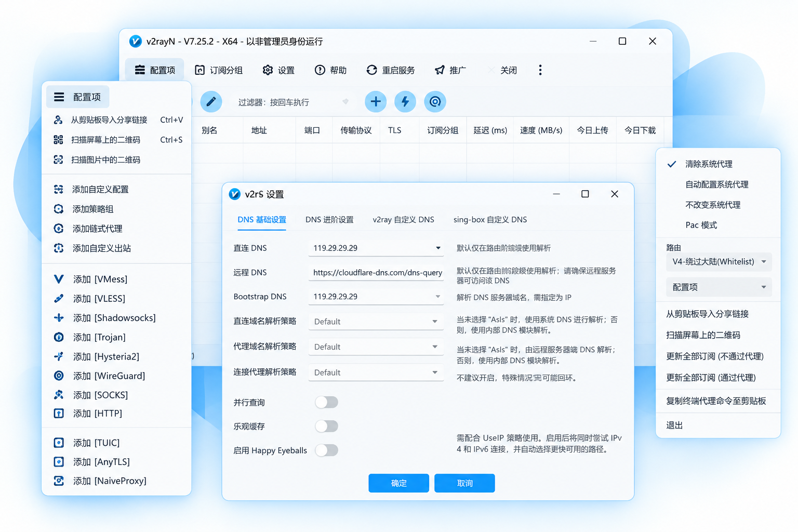Click the 确定 button in DNS settings
Image resolution: width=798 pixels, height=532 pixels.
(398, 483)
